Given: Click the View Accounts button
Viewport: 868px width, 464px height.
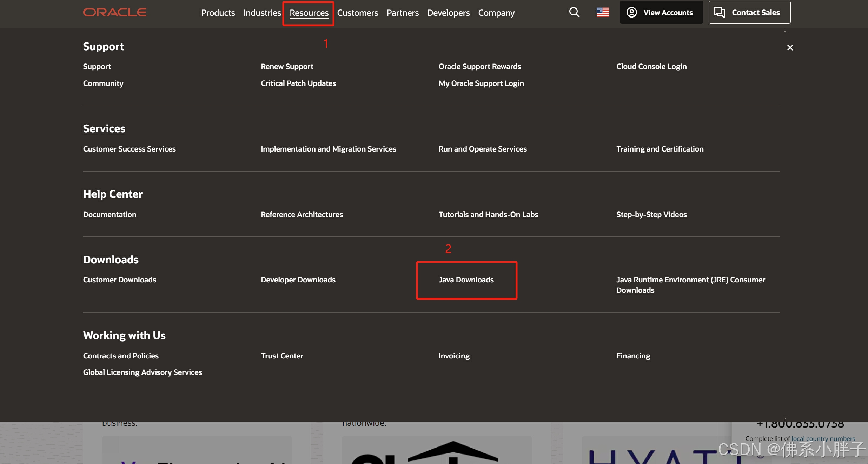Looking at the screenshot, I should (661, 13).
